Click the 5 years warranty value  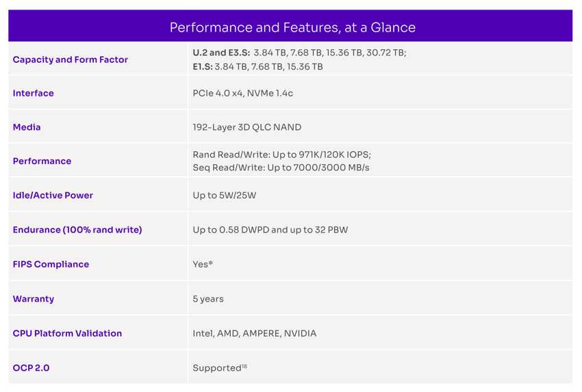tap(208, 299)
